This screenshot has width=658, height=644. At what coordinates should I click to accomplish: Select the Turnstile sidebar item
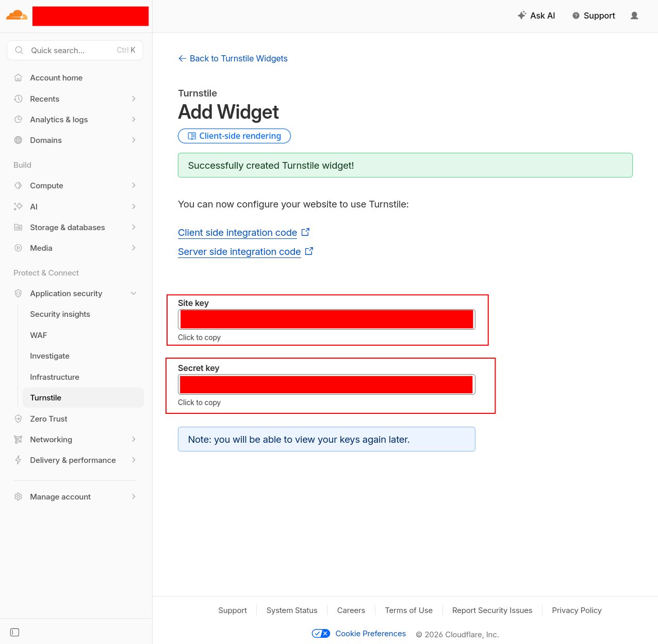click(83, 397)
